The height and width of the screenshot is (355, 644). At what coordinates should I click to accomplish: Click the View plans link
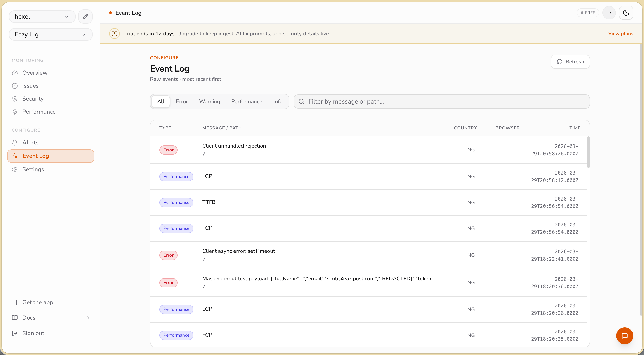pos(620,34)
